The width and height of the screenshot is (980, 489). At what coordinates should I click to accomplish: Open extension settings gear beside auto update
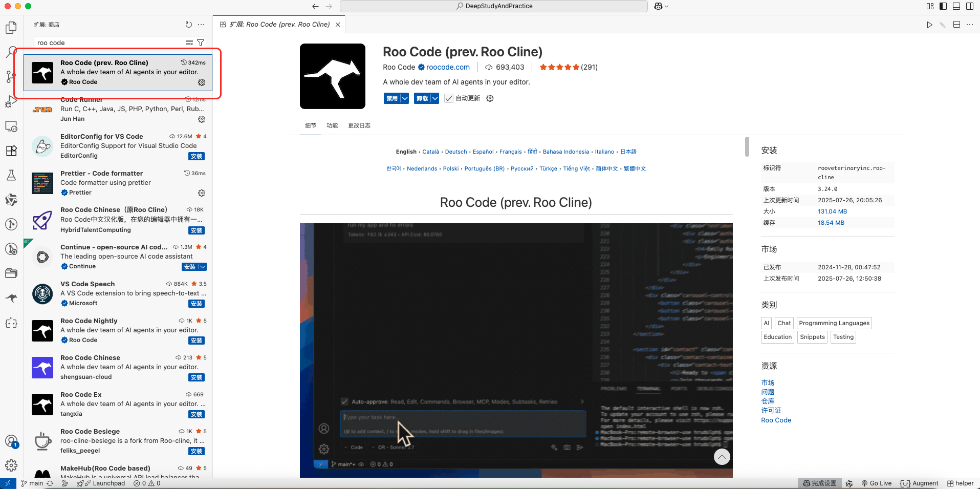(490, 98)
